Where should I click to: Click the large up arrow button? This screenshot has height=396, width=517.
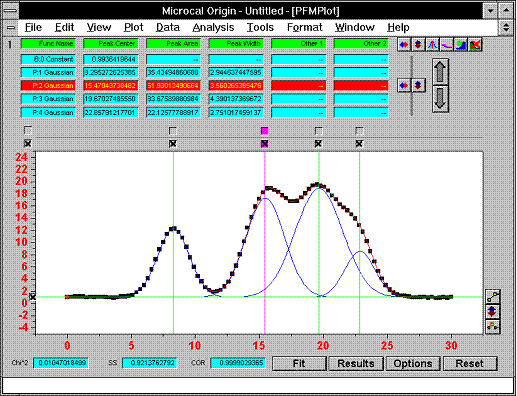pyautogui.click(x=440, y=71)
